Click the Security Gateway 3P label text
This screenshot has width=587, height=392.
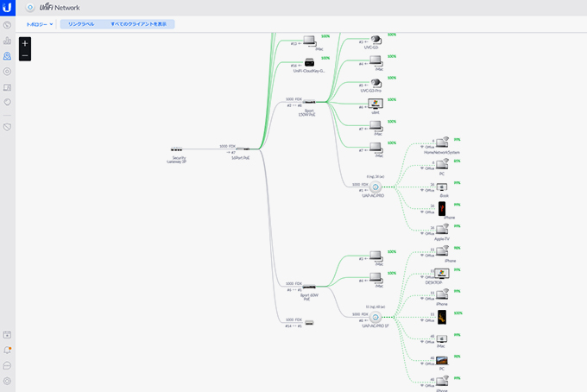[177, 160]
